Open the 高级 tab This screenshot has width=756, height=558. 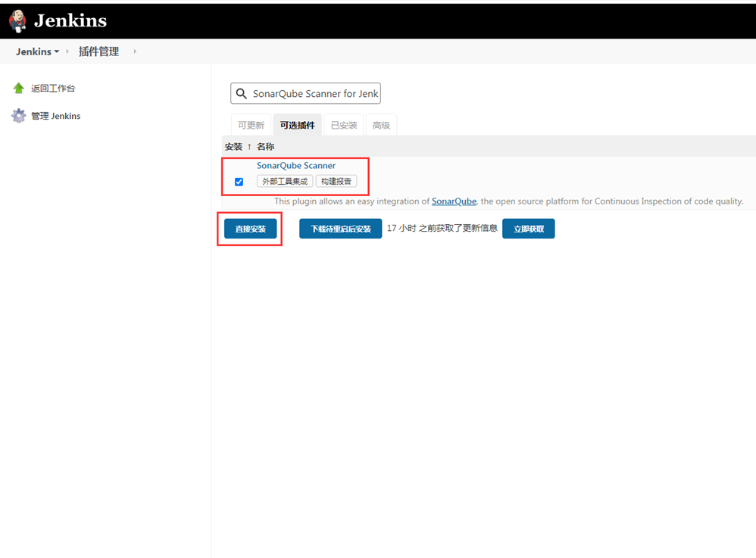pyautogui.click(x=381, y=125)
